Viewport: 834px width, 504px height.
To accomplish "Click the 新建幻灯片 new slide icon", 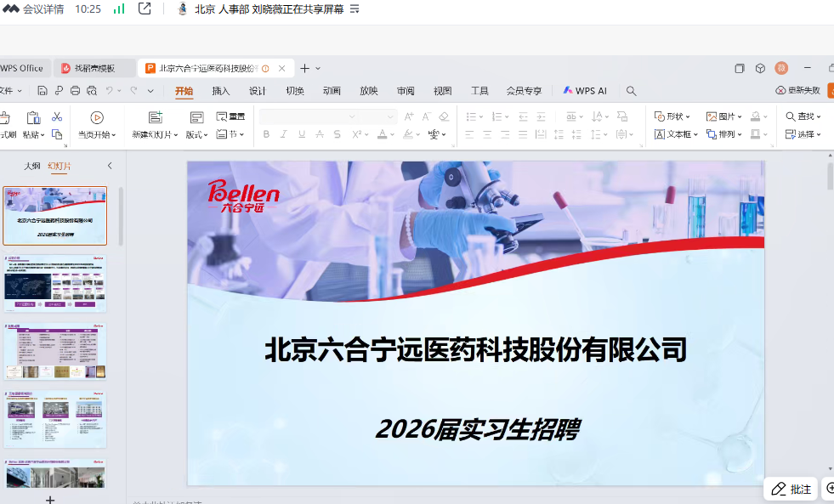I will [155, 117].
